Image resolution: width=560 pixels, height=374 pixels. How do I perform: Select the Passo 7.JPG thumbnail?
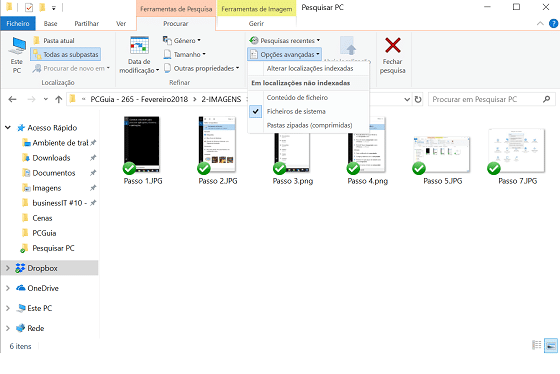516,151
